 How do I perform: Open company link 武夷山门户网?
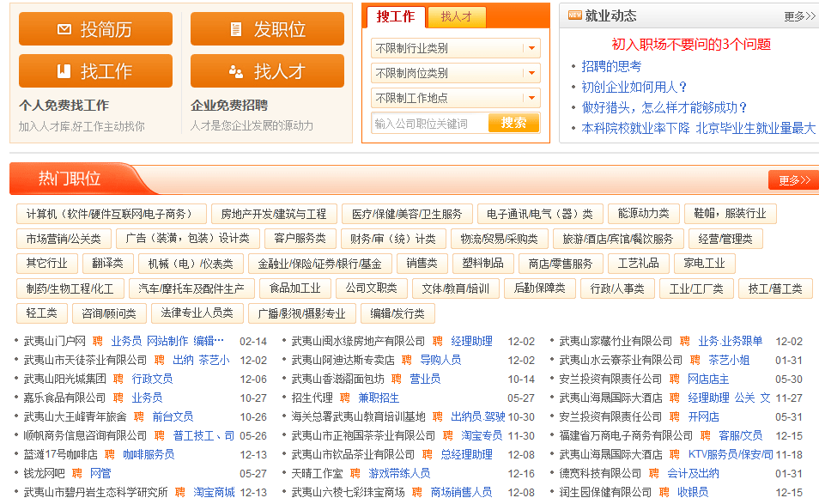55,341
